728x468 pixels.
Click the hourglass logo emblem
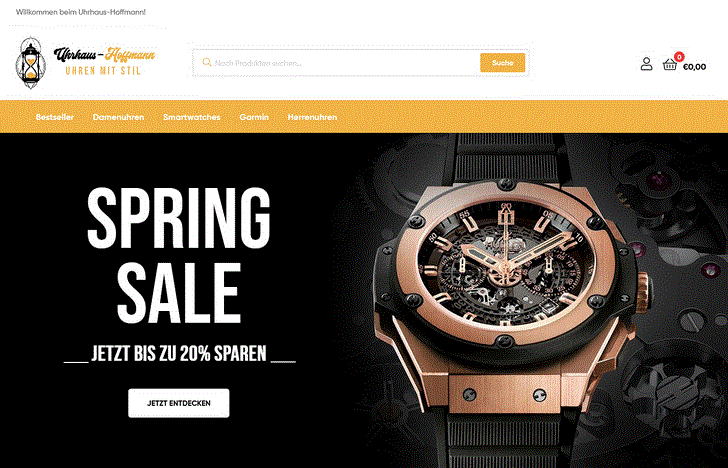31,63
